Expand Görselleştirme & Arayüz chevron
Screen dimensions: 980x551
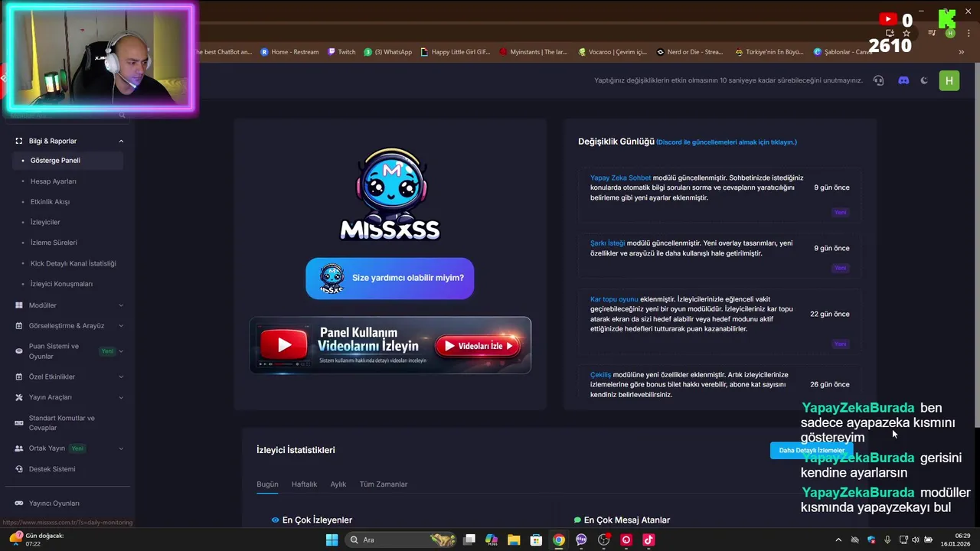(121, 325)
